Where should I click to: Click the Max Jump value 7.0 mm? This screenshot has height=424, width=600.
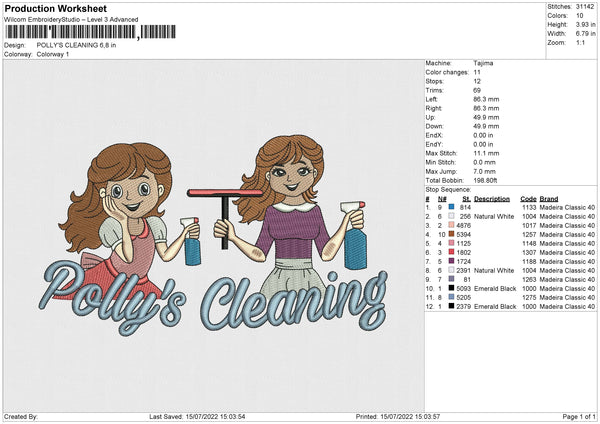[x=485, y=171]
